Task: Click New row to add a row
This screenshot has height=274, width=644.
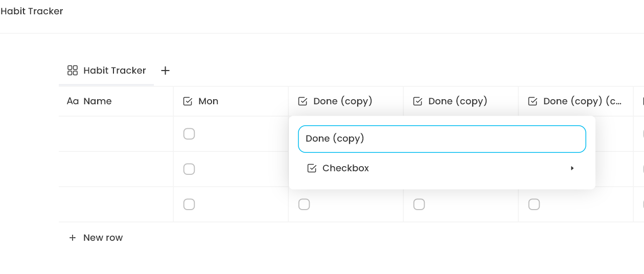Action: tap(103, 238)
